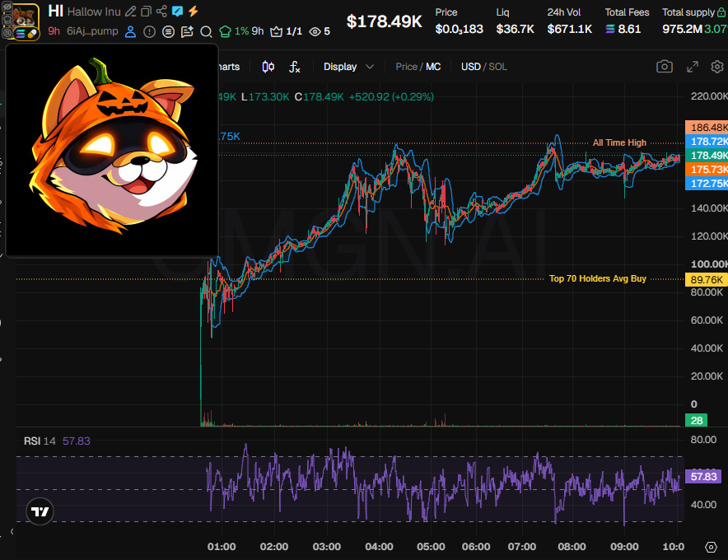Viewport: 728px width, 560px height.
Task: Switch chart to Price mode
Action: (406, 67)
